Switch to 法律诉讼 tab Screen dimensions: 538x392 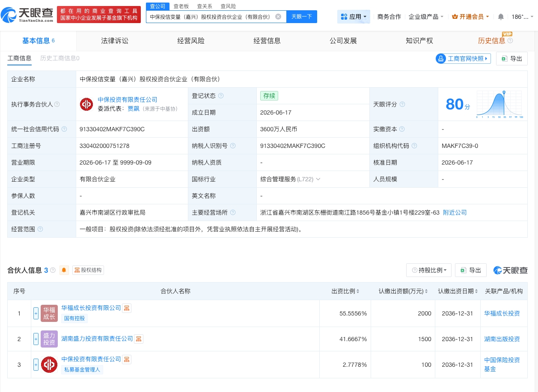point(115,41)
